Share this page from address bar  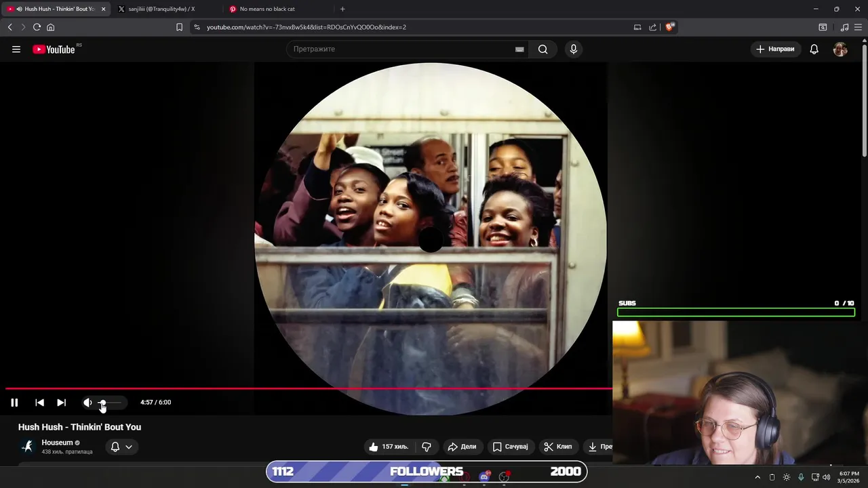point(652,27)
